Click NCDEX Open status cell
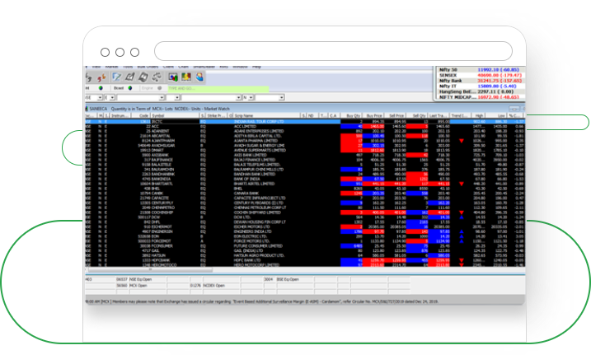Screen dimensions: 591x364 pyautogui.click(x=221, y=286)
